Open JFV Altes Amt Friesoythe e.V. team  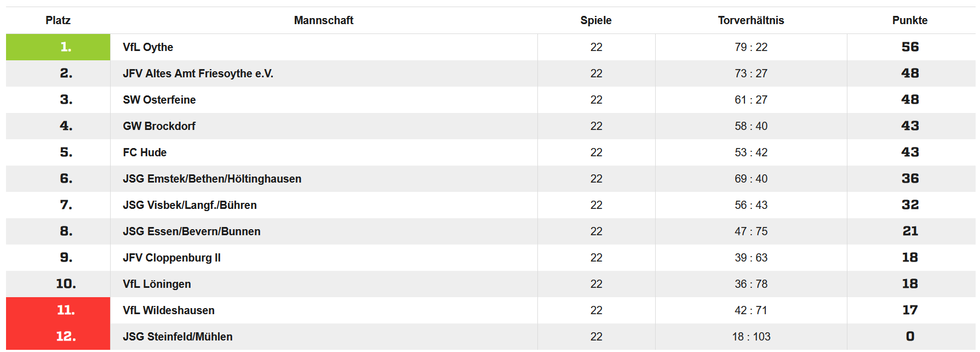pyautogui.click(x=198, y=73)
